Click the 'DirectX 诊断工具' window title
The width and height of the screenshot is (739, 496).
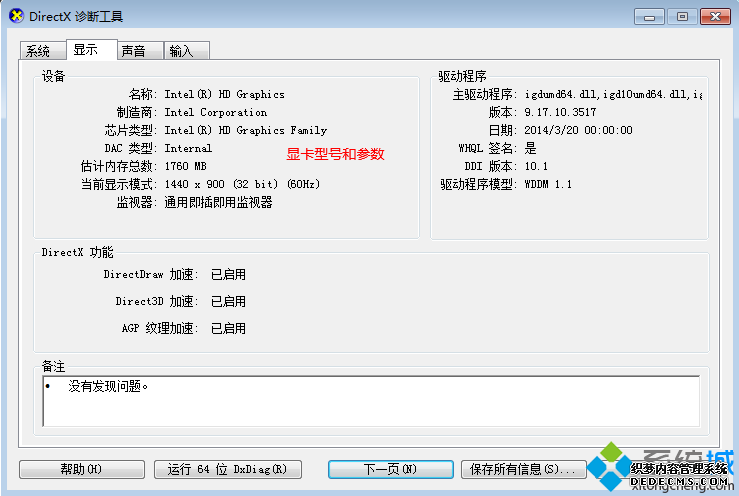[x=76, y=17]
